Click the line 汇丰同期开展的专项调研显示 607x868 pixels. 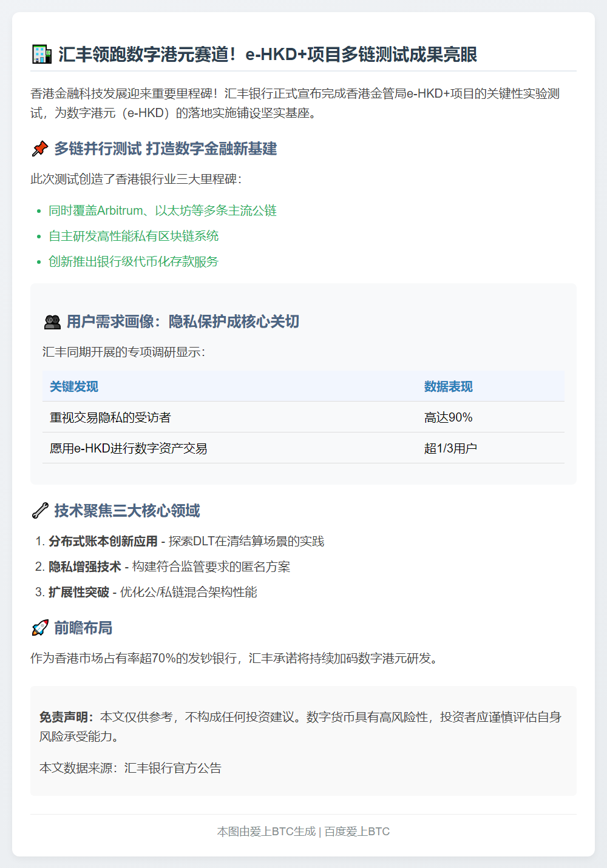[124, 352]
